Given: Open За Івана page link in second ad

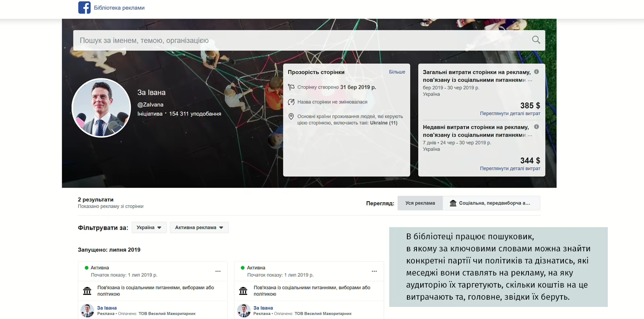Looking at the screenshot, I should pyautogui.click(x=263, y=308).
